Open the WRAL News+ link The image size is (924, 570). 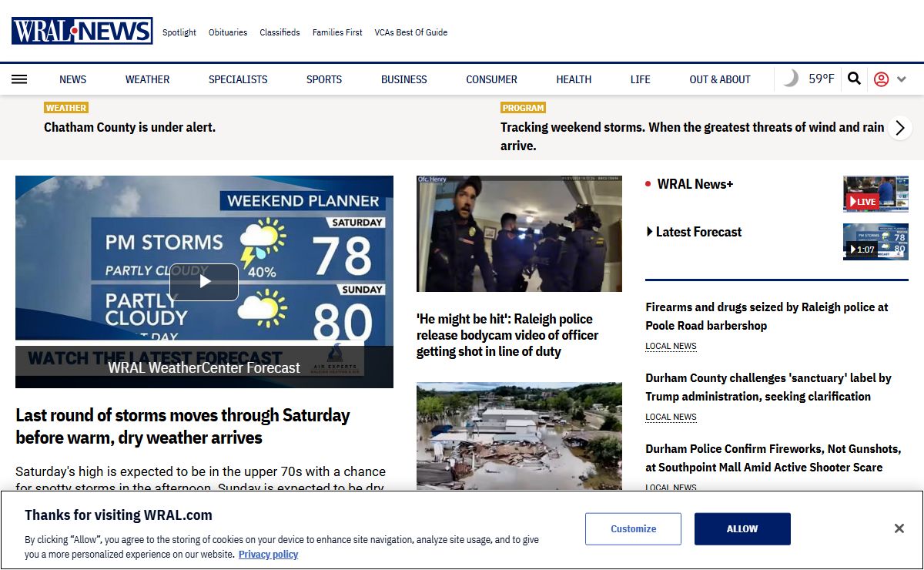(x=695, y=184)
